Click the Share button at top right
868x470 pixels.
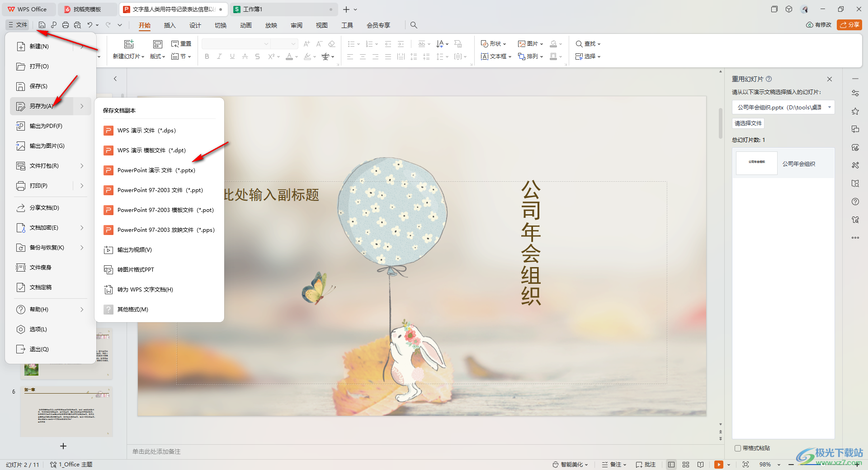coord(849,25)
